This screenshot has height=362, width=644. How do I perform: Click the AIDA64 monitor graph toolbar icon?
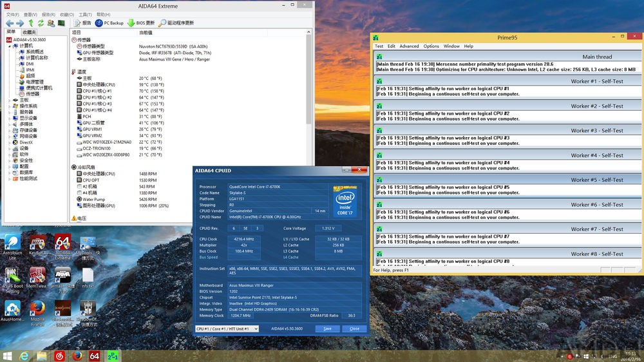coord(61,23)
